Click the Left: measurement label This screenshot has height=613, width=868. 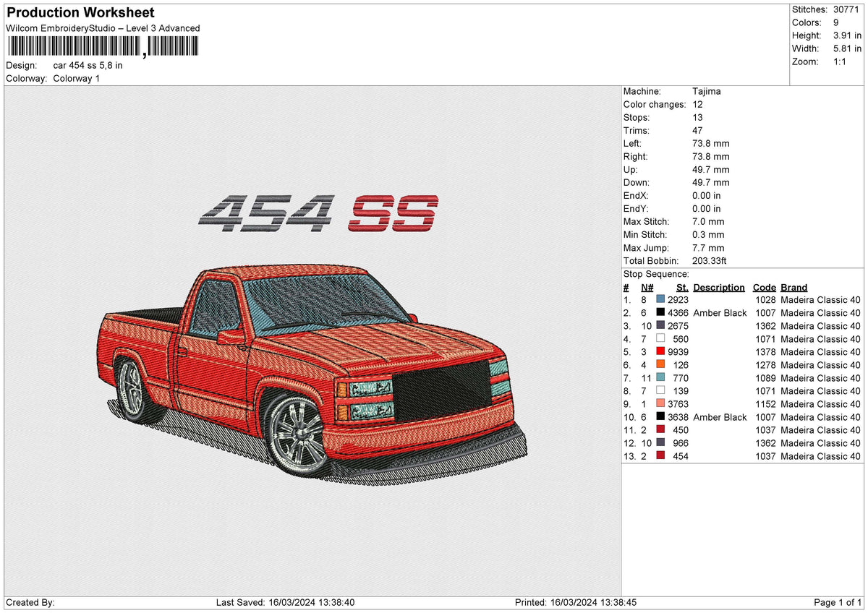pos(632,143)
